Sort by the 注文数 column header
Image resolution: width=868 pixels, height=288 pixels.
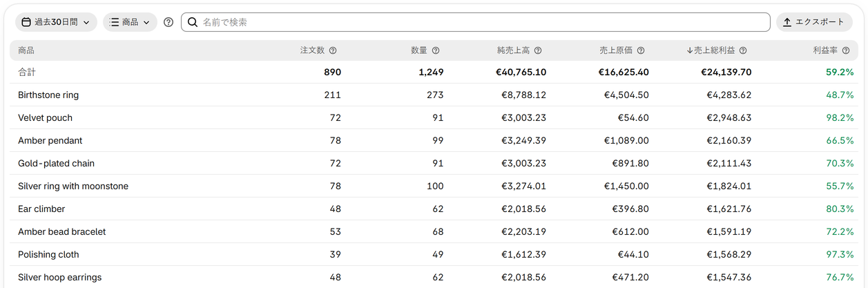[312, 50]
